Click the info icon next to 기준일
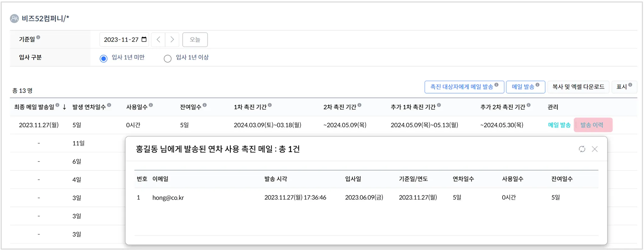This screenshot has height=250, width=644. click(38, 37)
